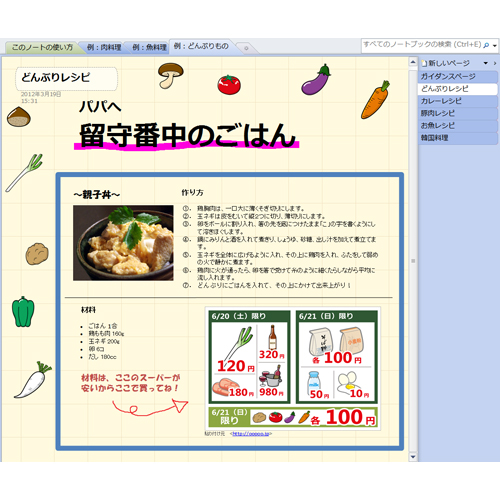The image size is (500, 500).
Task: Open the 韓国料理 page
Action: 458,138
